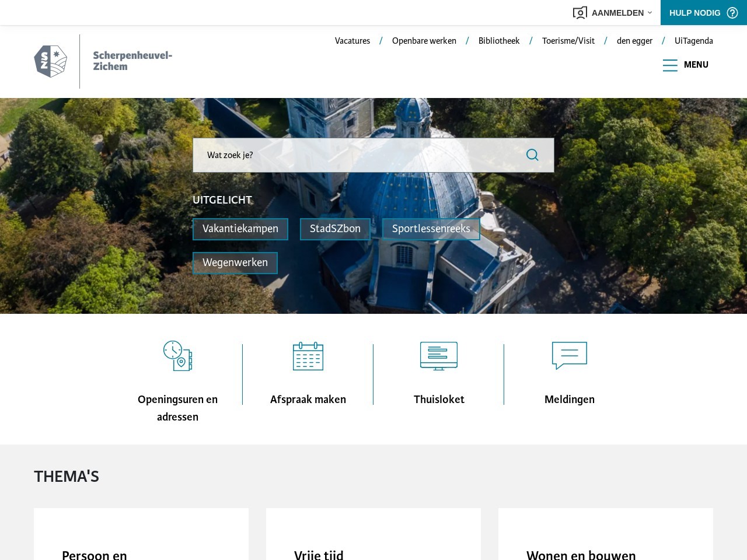
Task: Click the monitor Thuisloket icon
Action: pos(439,356)
